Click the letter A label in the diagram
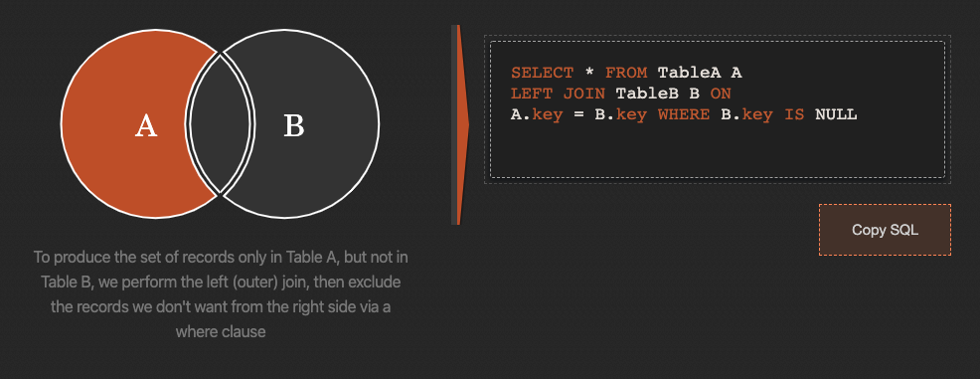This screenshot has height=379, width=980. 146,126
